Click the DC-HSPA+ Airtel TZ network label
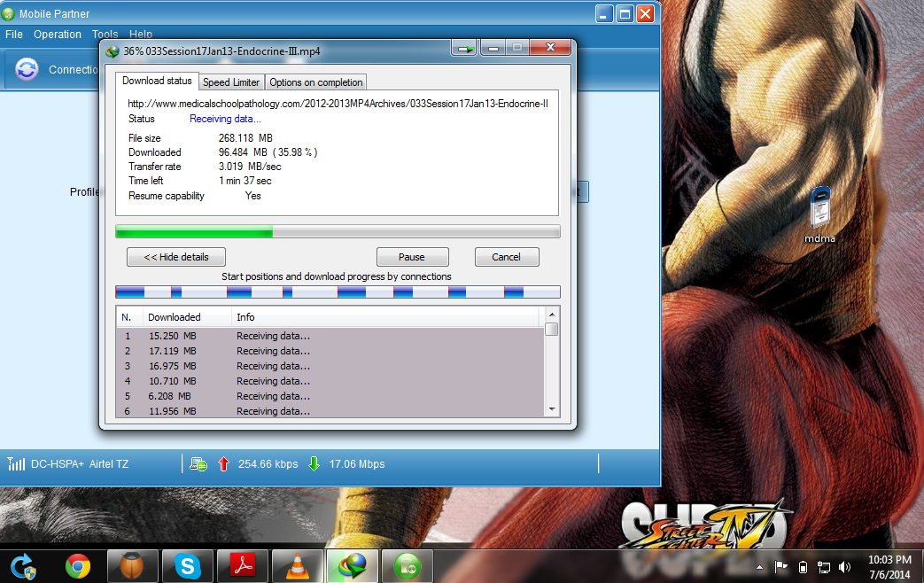This screenshot has height=583, width=924. coord(80,464)
